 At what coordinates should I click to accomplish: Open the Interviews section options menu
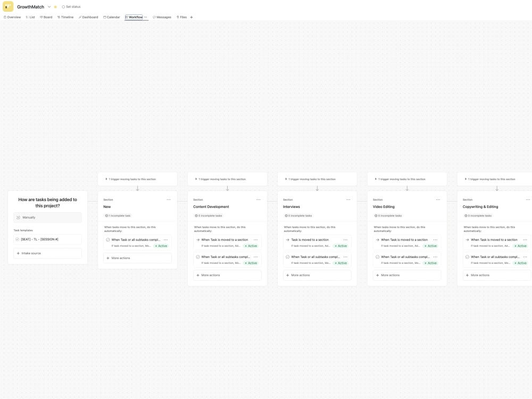pos(348,199)
